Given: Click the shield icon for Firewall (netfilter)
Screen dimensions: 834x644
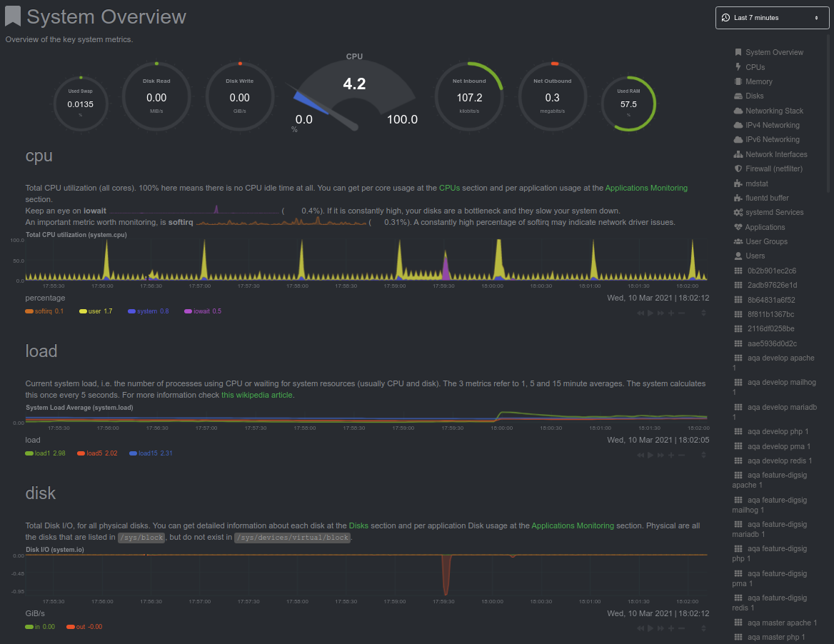Looking at the screenshot, I should (x=738, y=168).
